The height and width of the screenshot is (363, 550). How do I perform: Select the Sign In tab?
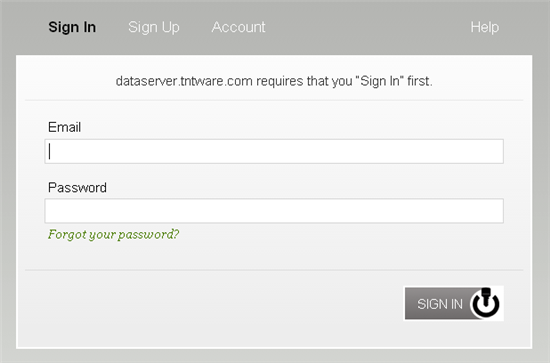[x=72, y=27]
